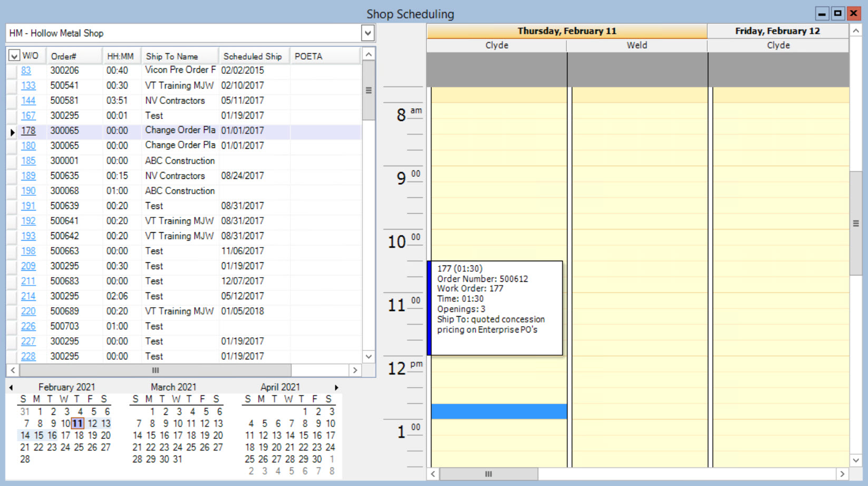Screen dimensions: 868x486
Task: Click the current-row arrow indicator for 178
Action: [12, 131]
